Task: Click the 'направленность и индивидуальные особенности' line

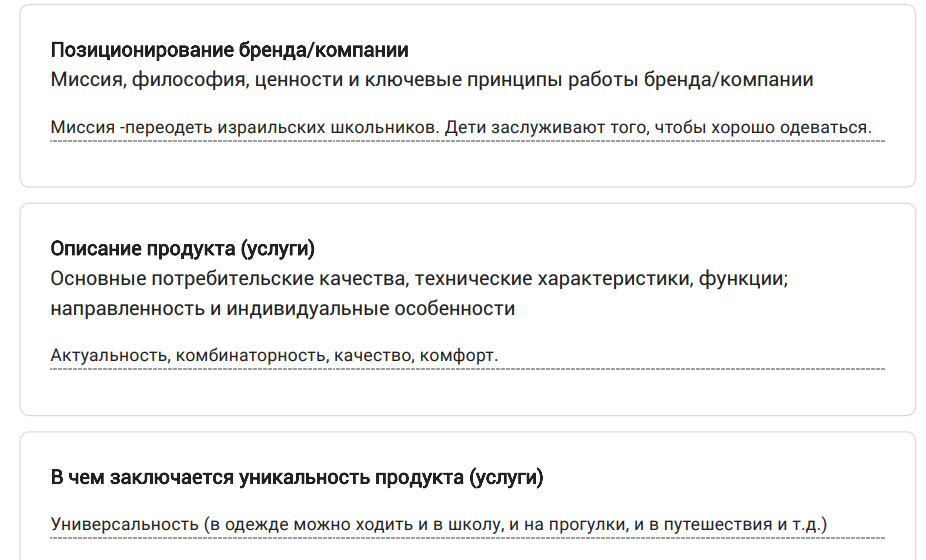Action: (282, 308)
